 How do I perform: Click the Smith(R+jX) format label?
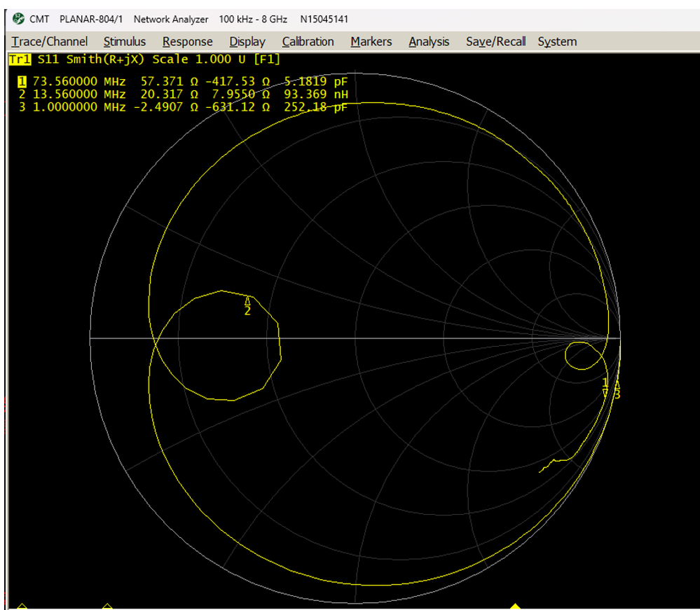pos(107,60)
